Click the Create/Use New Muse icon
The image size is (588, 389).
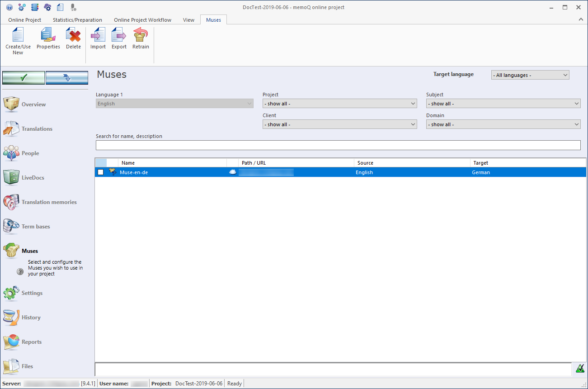[18, 36]
